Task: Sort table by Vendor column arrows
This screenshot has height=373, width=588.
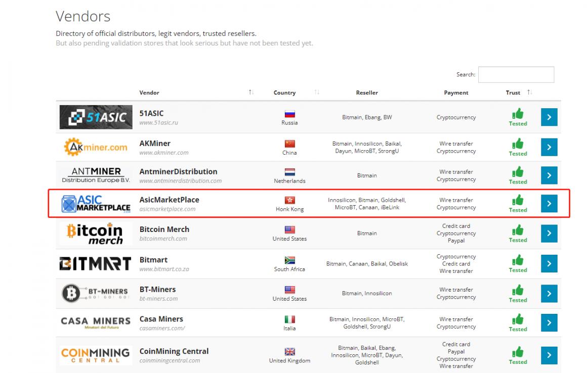Action: [x=251, y=92]
